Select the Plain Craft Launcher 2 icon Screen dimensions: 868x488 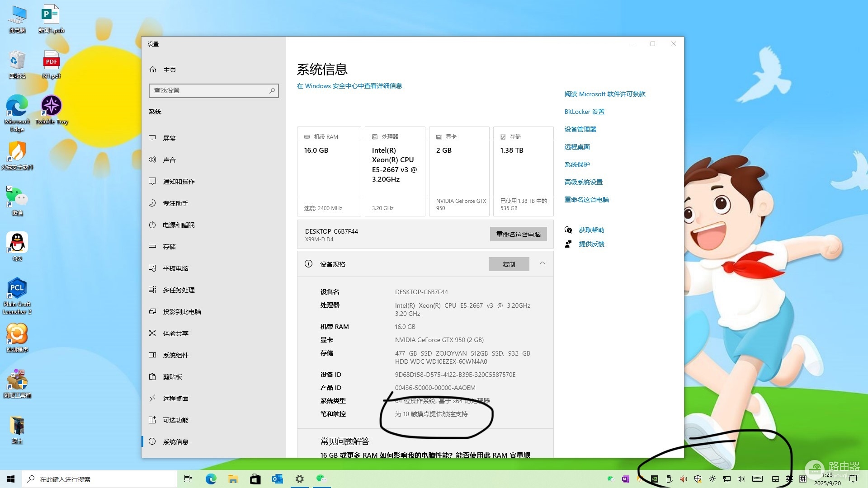17,296
